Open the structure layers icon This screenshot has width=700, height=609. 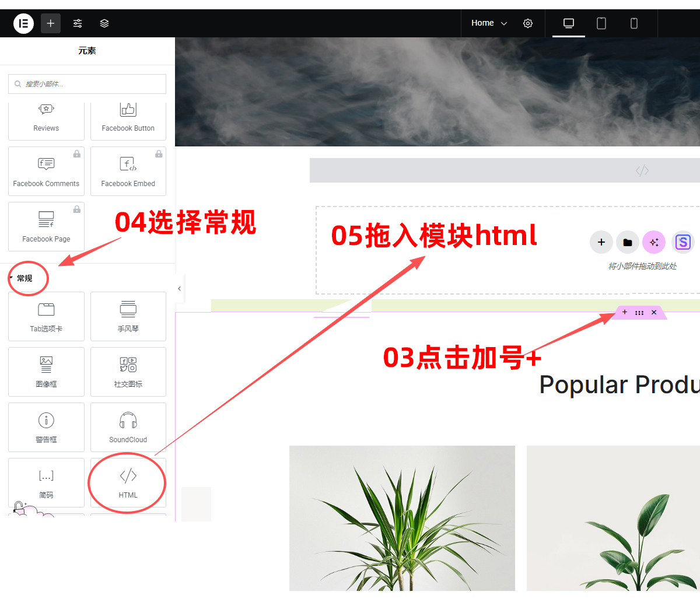point(104,23)
